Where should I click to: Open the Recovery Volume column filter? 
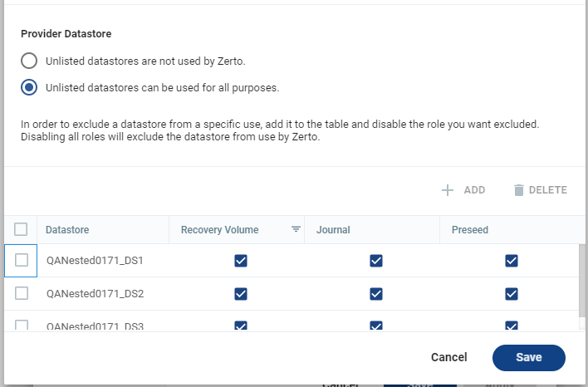coord(296,230)
